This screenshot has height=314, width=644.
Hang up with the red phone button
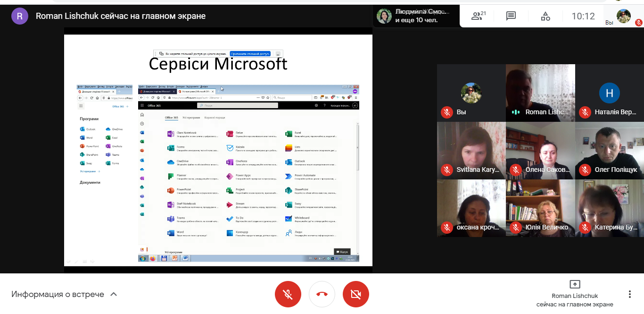point(322,294)
